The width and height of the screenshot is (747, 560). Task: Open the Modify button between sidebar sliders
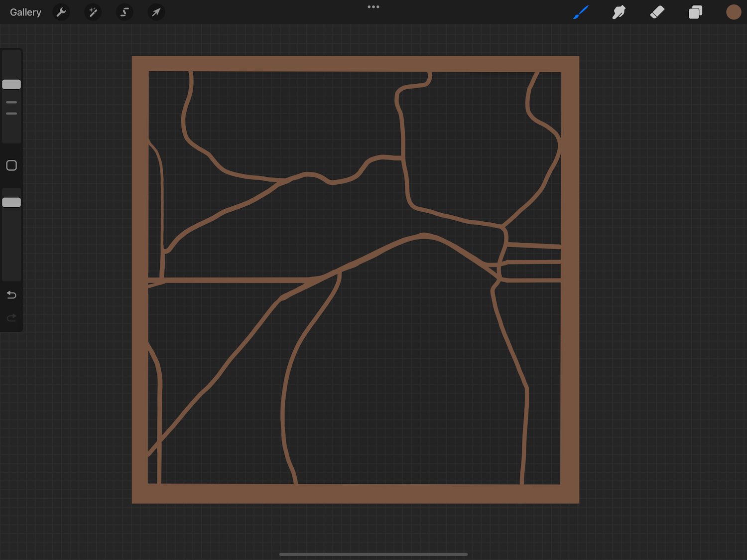[11, 165]
